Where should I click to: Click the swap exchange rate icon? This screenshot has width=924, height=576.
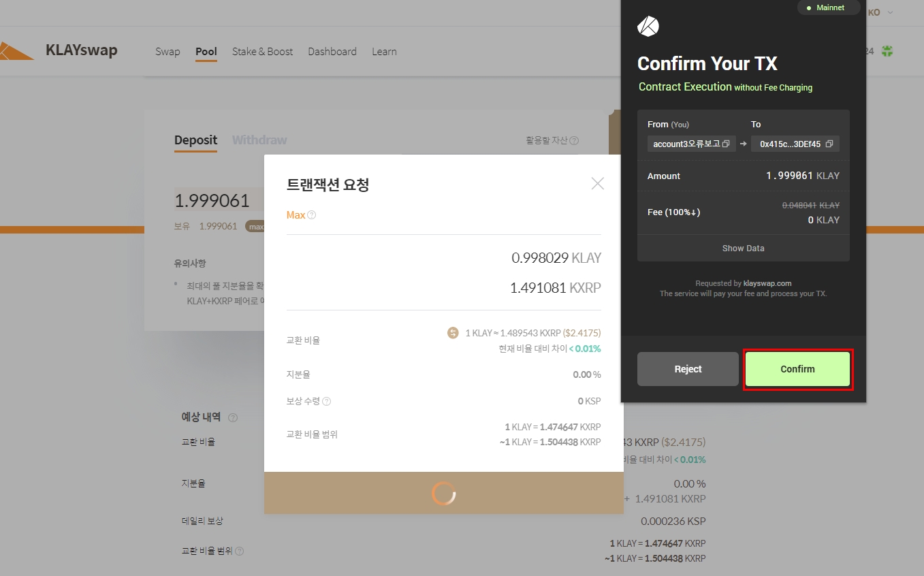point(453,333)
